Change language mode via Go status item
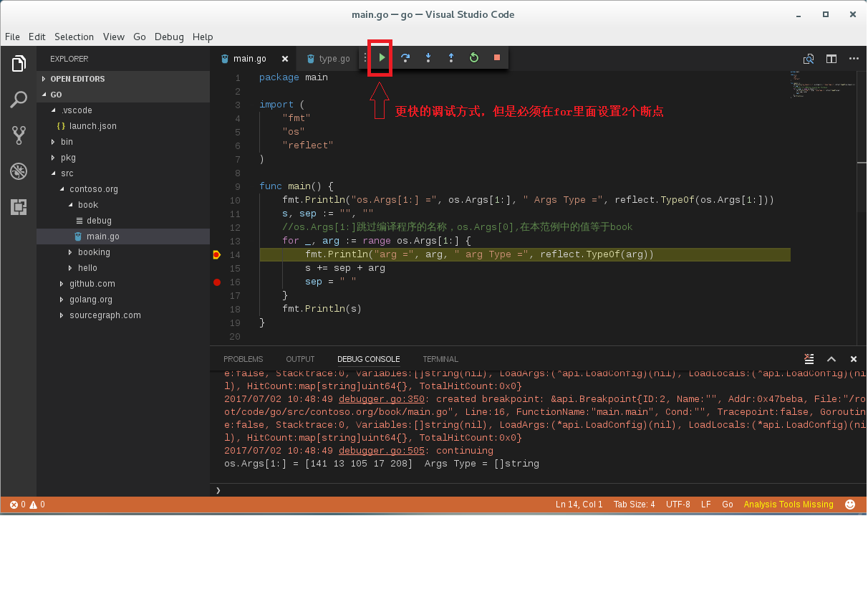 (x=727, y=505)
